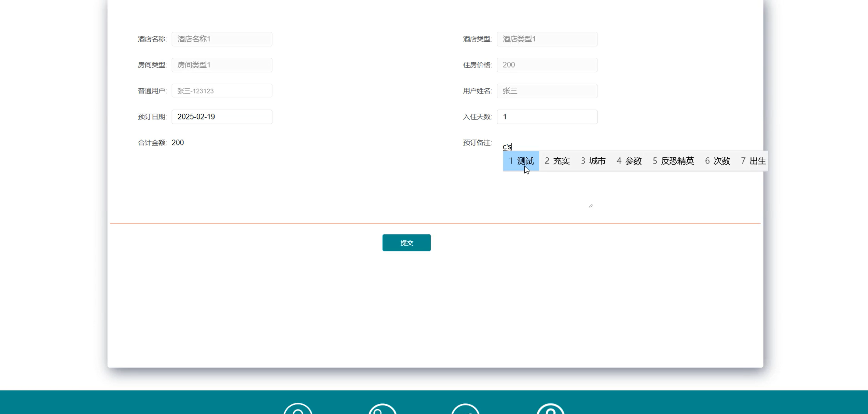Open the 预订日期 date field
868x414 pixels.
click(x=222, y=117)
